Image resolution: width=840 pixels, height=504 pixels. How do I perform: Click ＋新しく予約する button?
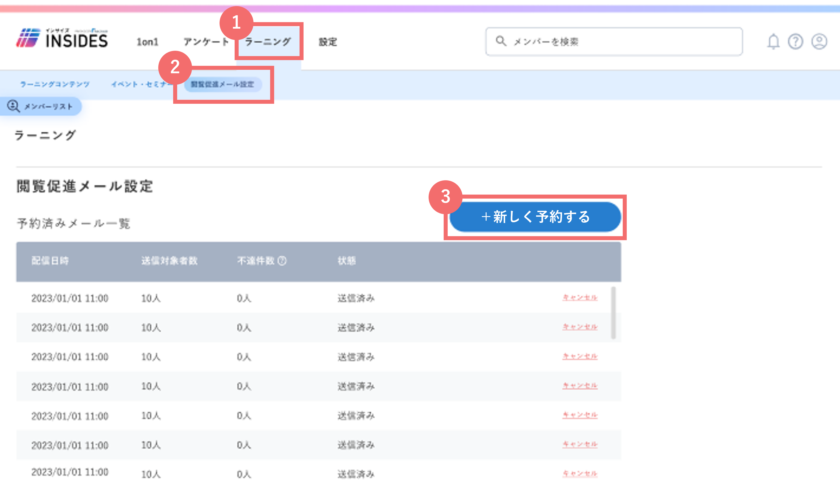pyautogui.click(x=535, y=217)
